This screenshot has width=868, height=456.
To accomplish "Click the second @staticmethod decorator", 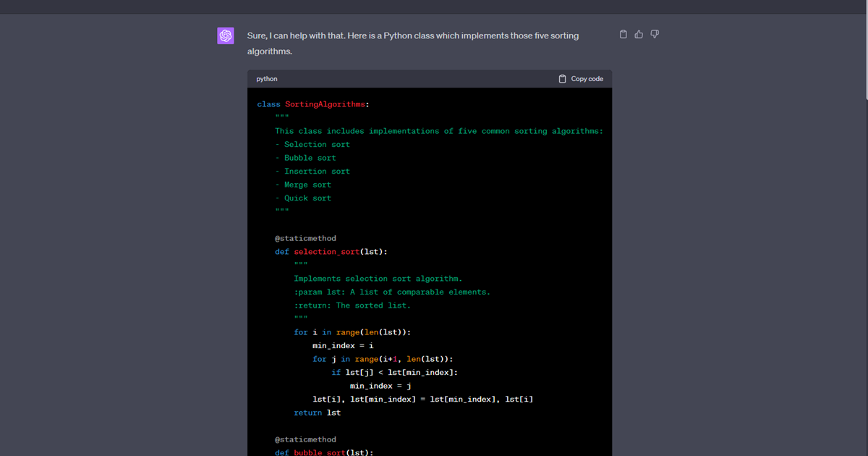I will [305, 439].
